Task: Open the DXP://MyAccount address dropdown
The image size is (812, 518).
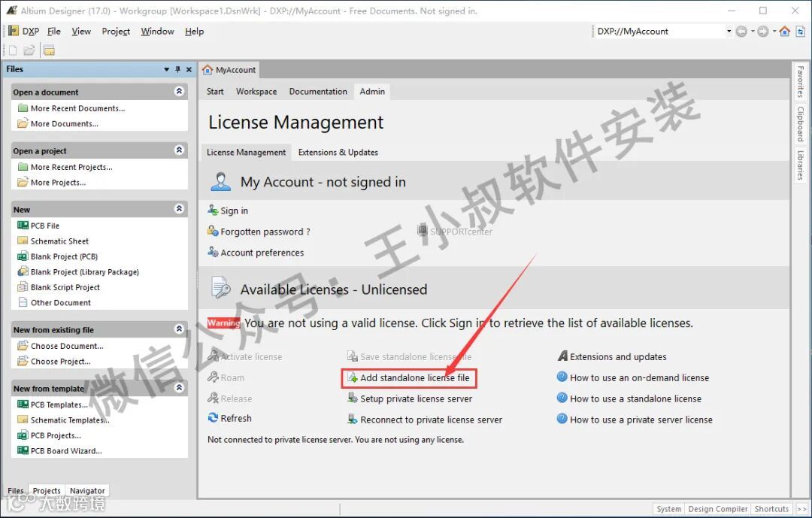Action: pyautogui.click(x=729, y=31)
